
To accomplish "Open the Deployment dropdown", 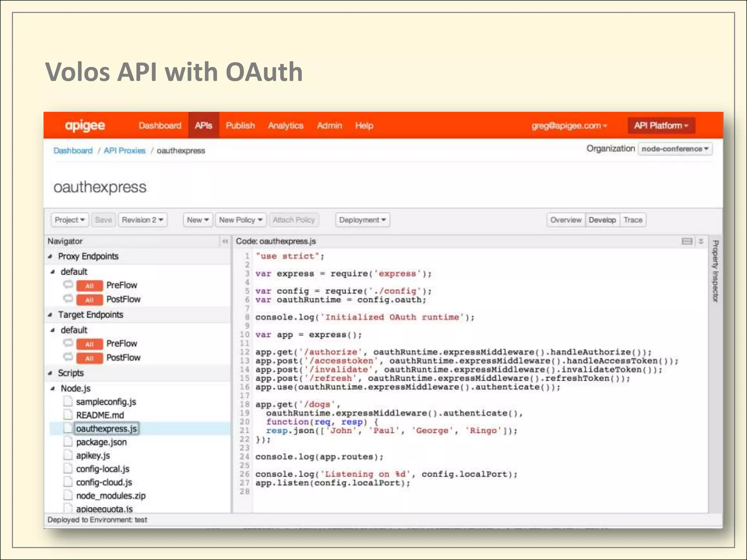I will 363,220.
